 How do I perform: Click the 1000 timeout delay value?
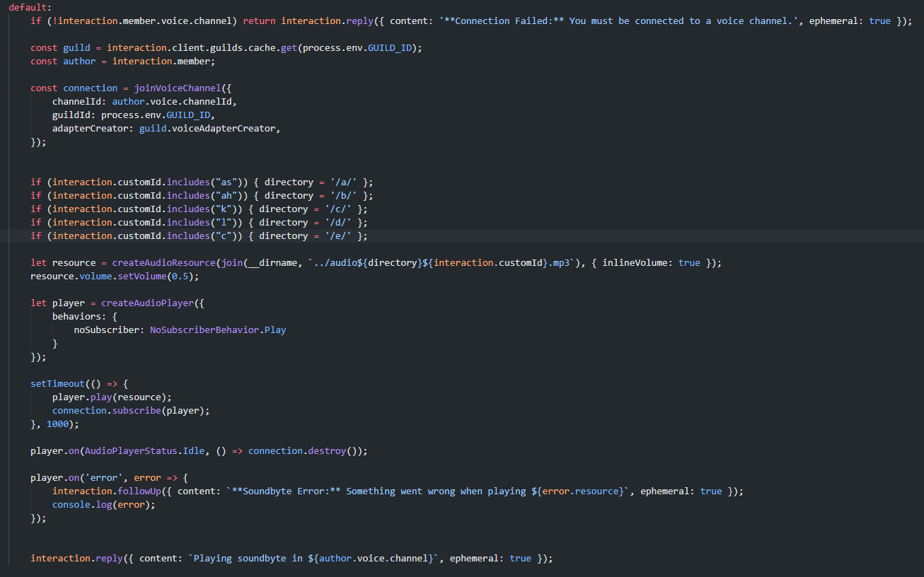click(x=57, y=424)
